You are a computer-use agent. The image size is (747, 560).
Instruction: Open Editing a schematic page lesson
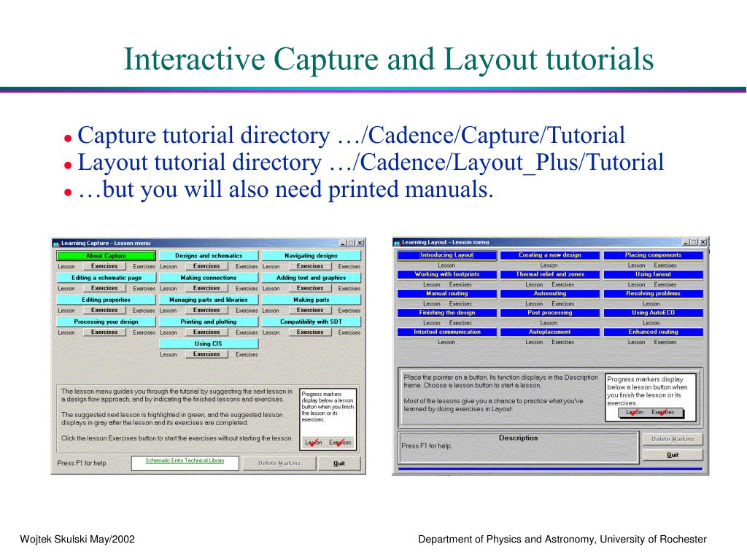tap(106, 278)
